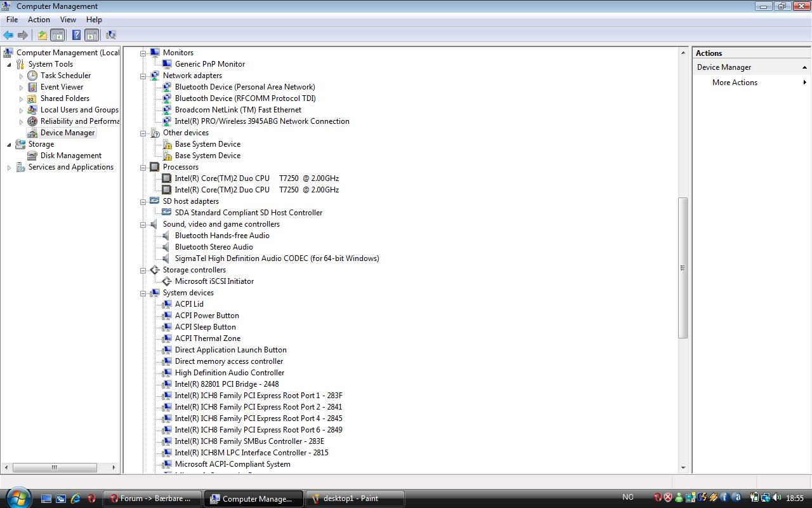
Task: Expand the Task Scheduler node
Action: click(x=21, y=76)
